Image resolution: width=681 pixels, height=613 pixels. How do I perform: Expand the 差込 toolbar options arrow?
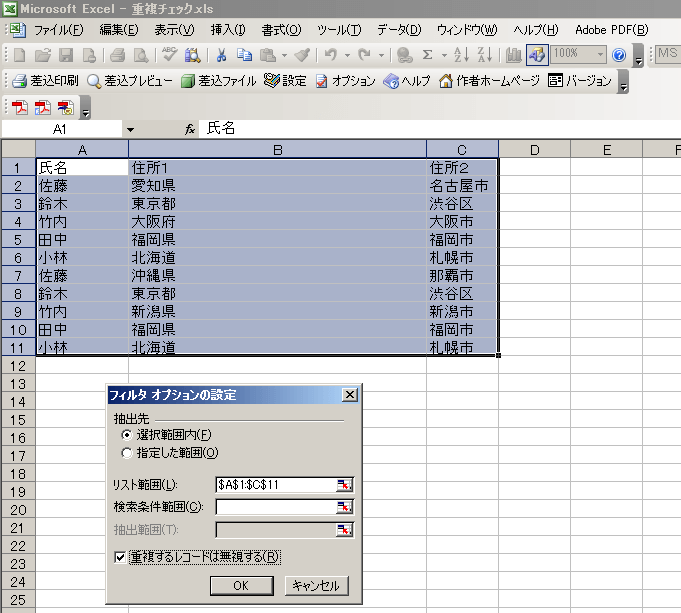coord(624,84)
